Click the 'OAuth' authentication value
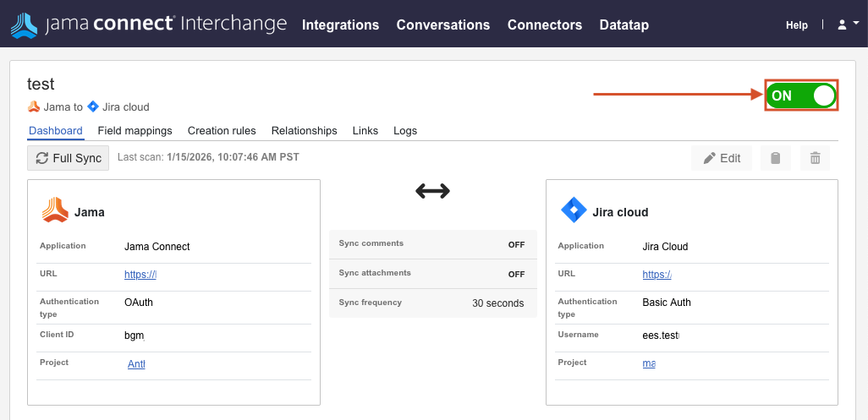Viewport: 868px width, 420px height. coord(139,303)
